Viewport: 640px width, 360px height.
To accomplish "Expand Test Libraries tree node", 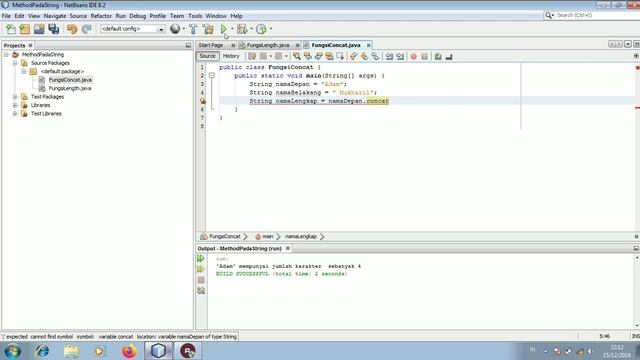I will pyautogui.click(x=15, y=113).
